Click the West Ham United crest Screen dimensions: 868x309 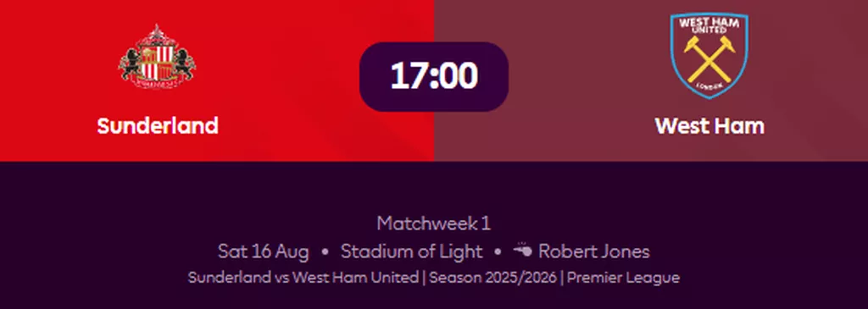tap(709, 56)
